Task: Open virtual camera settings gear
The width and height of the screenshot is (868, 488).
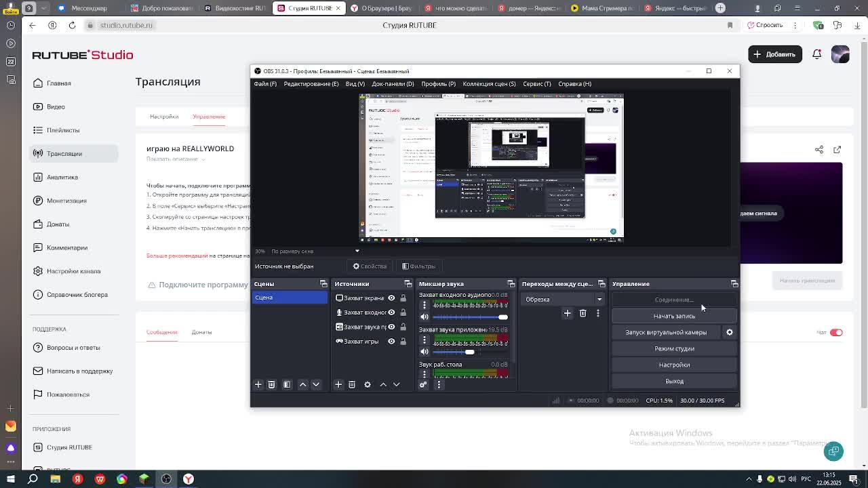Action: pyautogui.click(x=730, y=332)
